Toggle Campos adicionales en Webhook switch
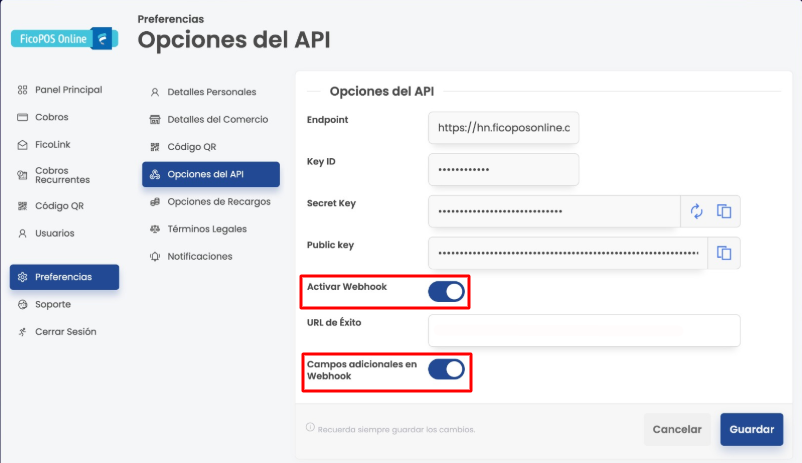The width and height of the screenshot is (802, 463). click(x=446, y=369)
